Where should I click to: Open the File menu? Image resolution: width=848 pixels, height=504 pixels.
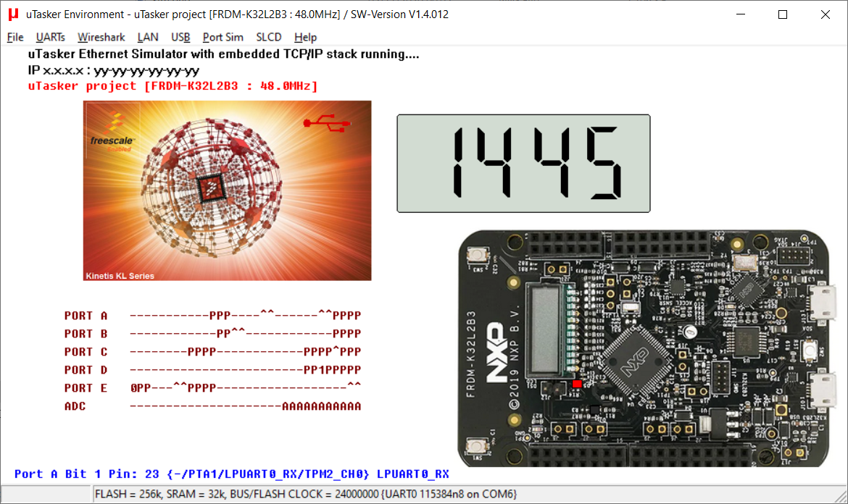pos(15,37)
